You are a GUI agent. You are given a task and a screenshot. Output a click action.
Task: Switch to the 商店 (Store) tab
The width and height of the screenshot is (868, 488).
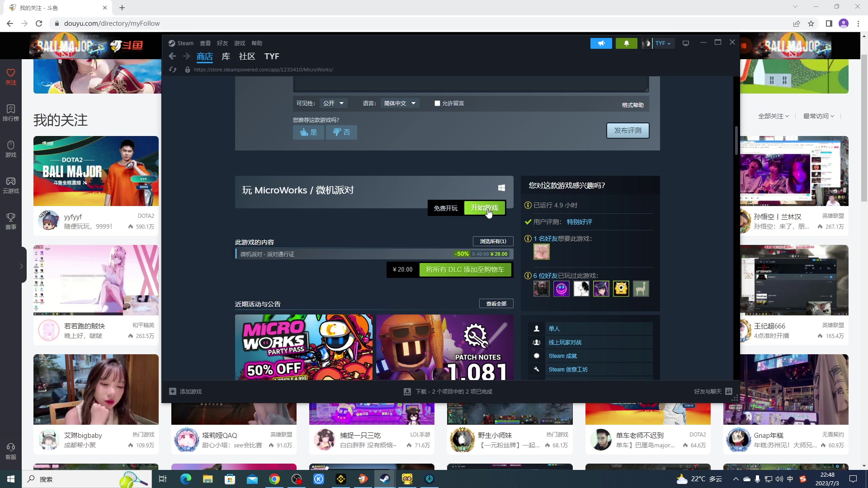205,56
